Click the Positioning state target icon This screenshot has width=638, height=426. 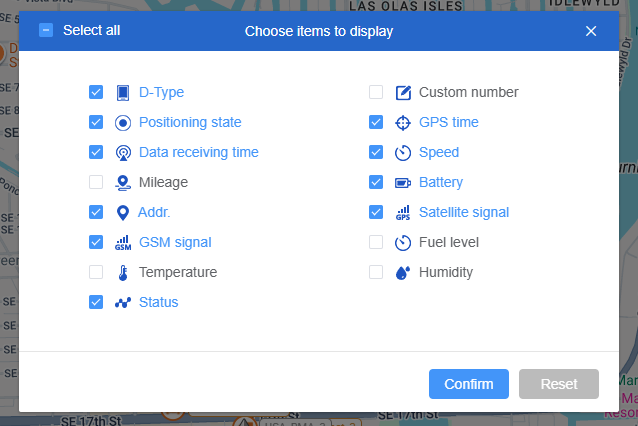(123, 123)
